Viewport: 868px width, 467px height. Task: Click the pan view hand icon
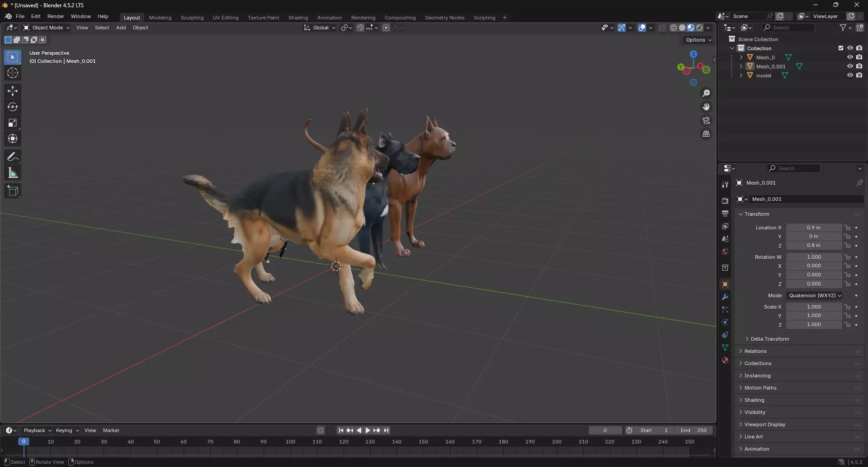coord(706,107)
